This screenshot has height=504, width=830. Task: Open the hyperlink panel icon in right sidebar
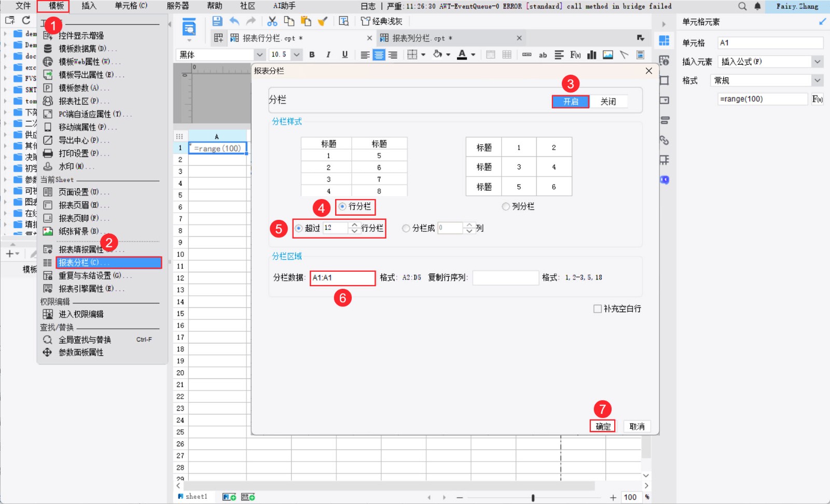tap(664, 140)
